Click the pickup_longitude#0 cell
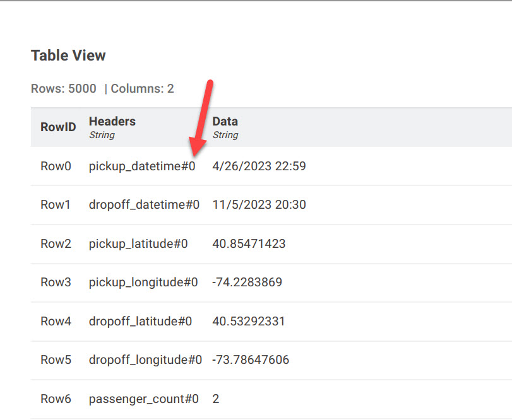Image resolution: width=512 pixels, height=420 pixels. tap(143, 282)
